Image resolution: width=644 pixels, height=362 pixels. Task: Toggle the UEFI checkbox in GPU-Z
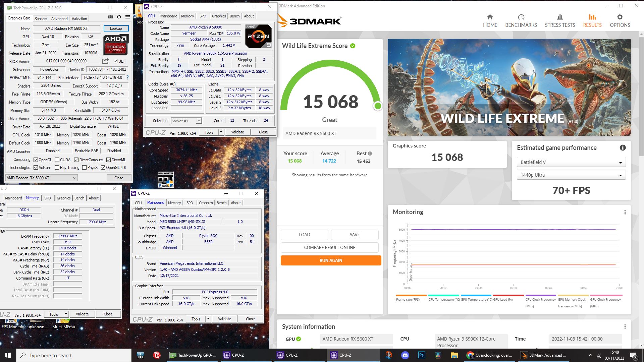(x=115, y=61)
